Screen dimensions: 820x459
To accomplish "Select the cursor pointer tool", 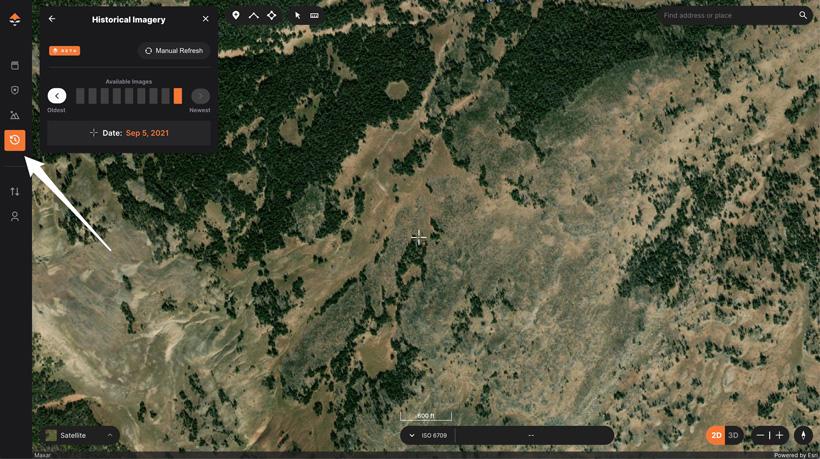I will pyautogui.click(x=297, y=16).
